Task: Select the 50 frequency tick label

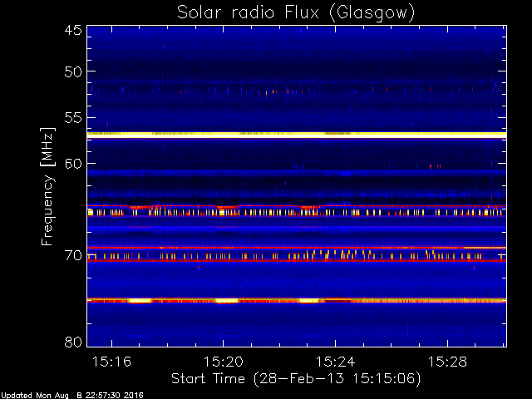Action: (73, 71)
